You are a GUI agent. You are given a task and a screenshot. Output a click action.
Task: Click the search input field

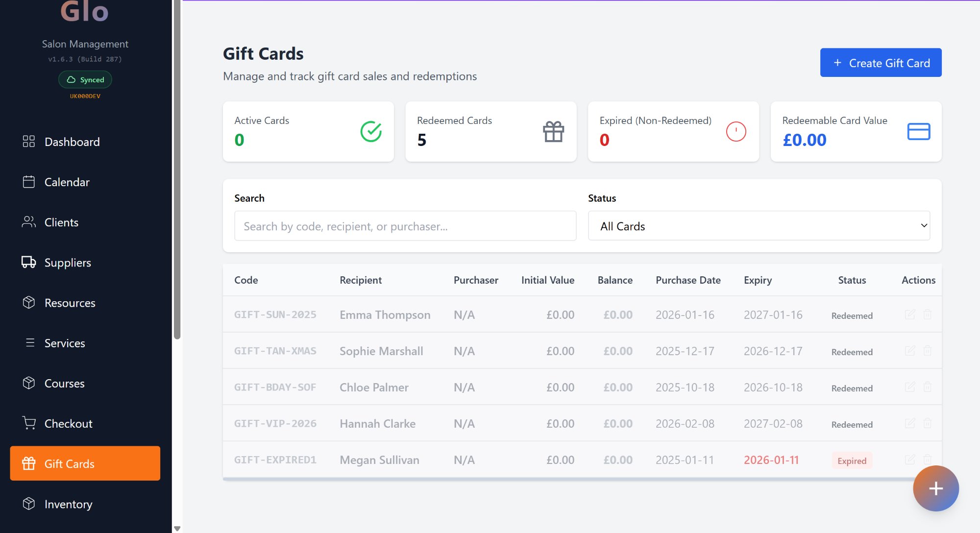pos(405,226)
